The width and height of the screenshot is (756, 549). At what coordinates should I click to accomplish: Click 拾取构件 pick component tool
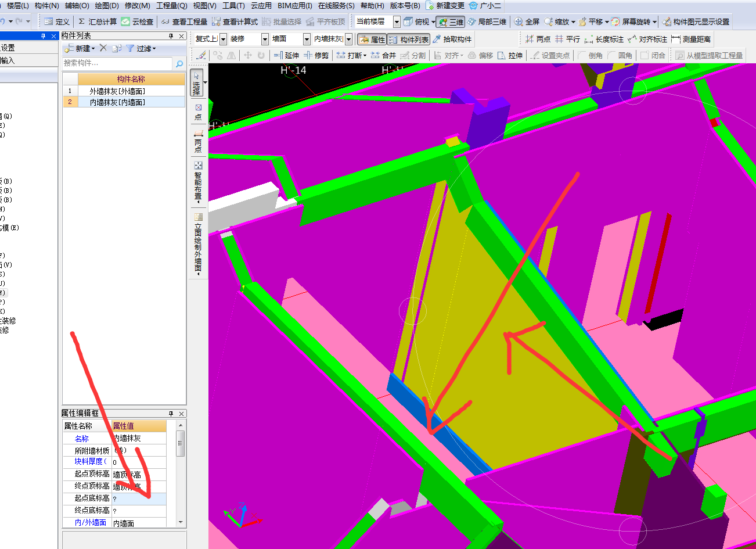tap(452, 39)
